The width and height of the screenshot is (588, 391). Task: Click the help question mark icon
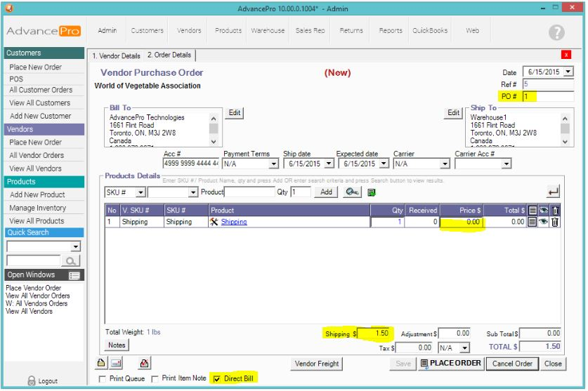556,32
